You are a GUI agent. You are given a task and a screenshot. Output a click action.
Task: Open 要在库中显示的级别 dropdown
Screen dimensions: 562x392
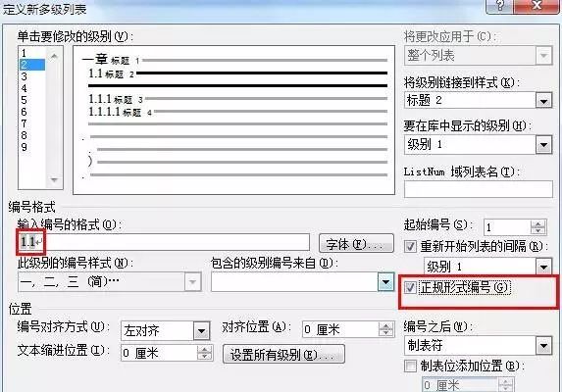[543, 145]
